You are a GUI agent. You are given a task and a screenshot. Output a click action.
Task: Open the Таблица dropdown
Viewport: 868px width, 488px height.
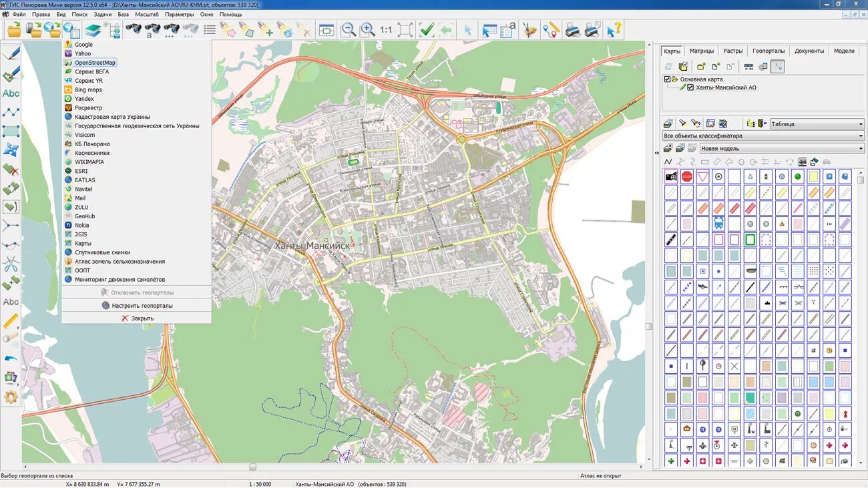coord(817,124)
